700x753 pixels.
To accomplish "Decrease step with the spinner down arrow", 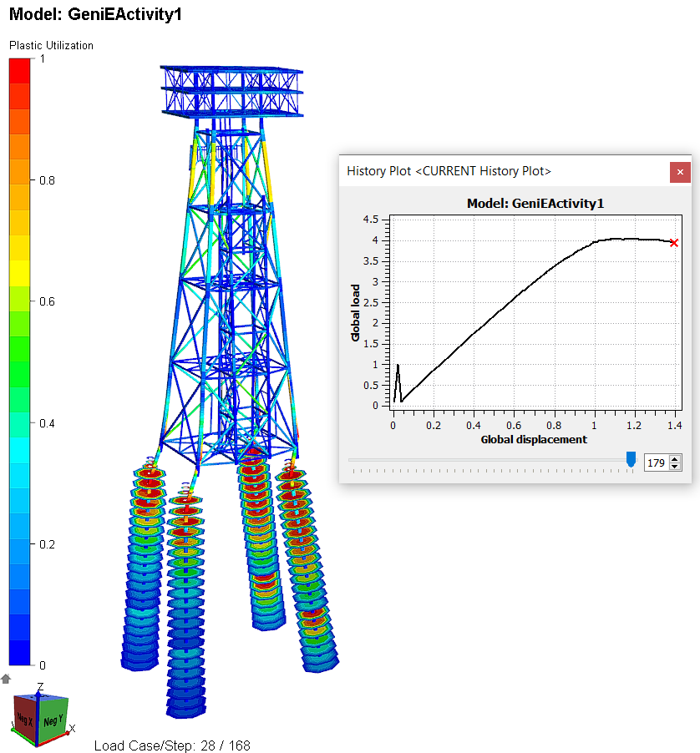I will coord(675,467).
